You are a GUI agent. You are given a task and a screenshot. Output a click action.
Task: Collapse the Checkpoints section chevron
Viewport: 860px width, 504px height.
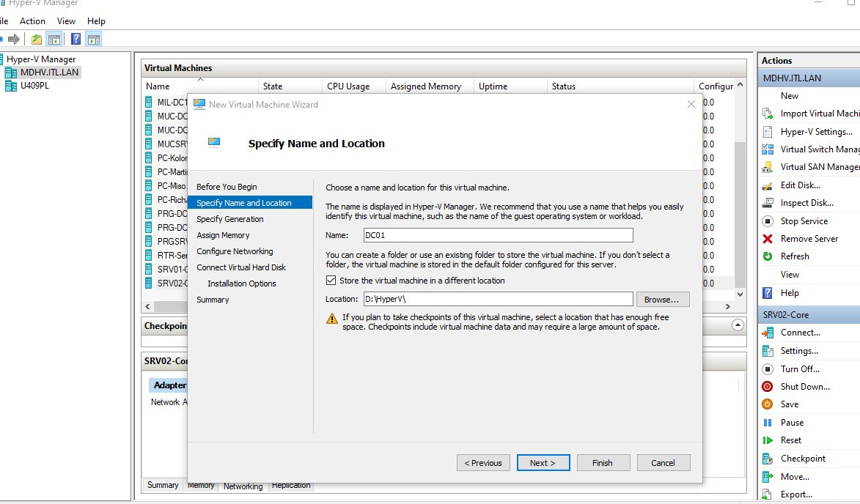coord(737,325)
